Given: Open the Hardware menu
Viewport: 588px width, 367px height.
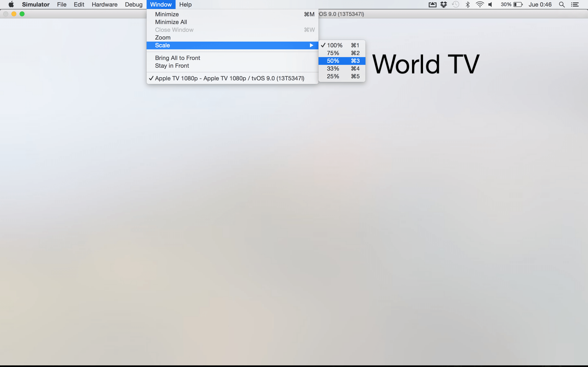Looking at the screenshot, I should point(105,4).
